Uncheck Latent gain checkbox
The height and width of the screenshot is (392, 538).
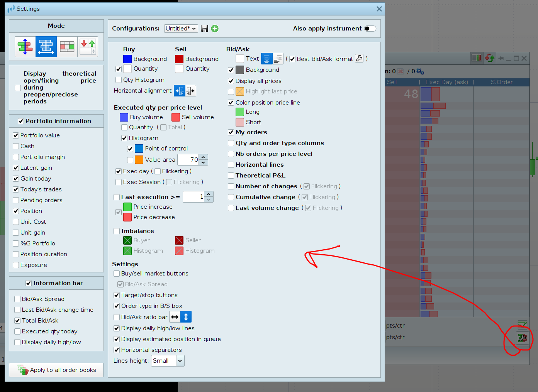16,168
